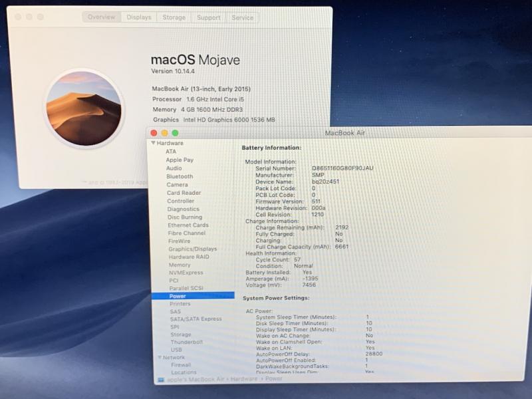
Task: Collapse the Hardware tree section
Action: pyautogui.click(x=154, y=143)
